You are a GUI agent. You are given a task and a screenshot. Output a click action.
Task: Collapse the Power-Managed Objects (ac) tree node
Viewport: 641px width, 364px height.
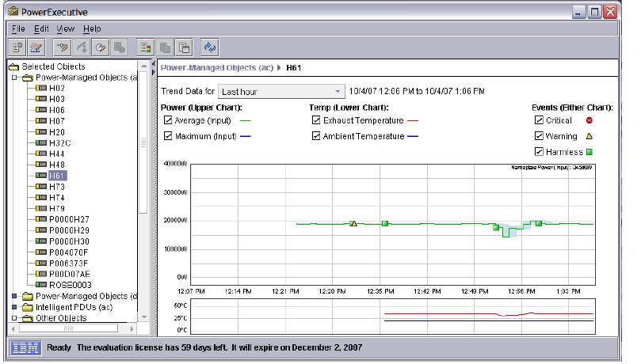coord(15,78)
